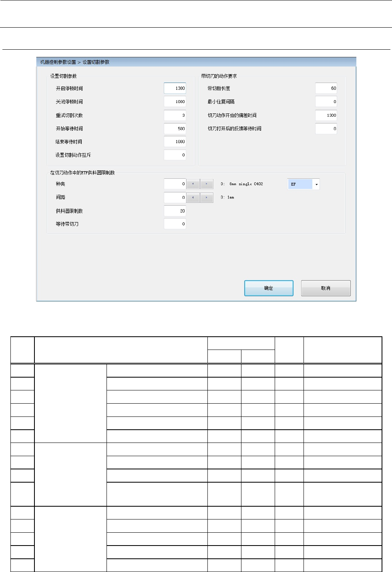
Task: Click the 间距 value input field
Action: (x=175, y=197)
